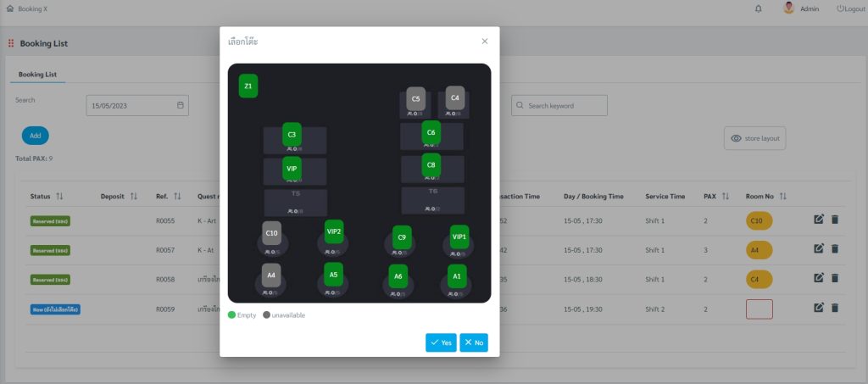Sort the table by the Status column
The height and width of the screenshot is (384, 868).
click(x=60, y=197)
